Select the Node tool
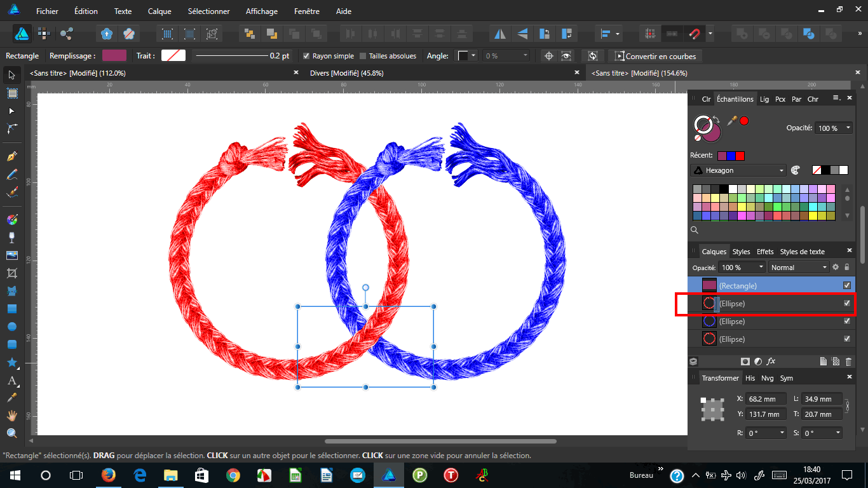868x488 pixels. pyautogui.click(x=11, y=111)
